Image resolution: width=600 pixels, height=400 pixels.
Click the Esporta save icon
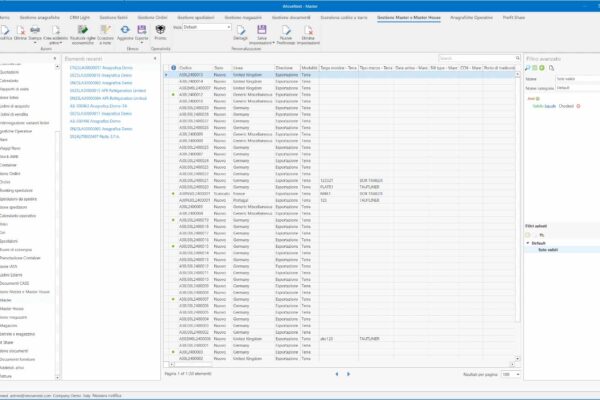point(142,30)
